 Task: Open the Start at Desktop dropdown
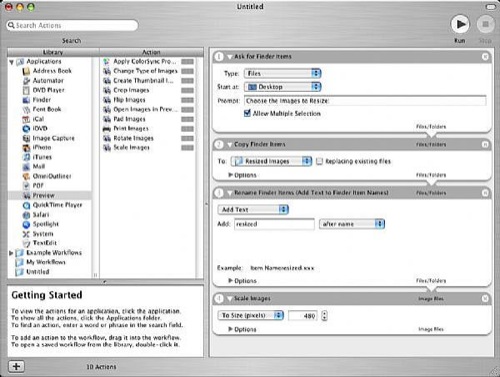(x=282, y=87)
